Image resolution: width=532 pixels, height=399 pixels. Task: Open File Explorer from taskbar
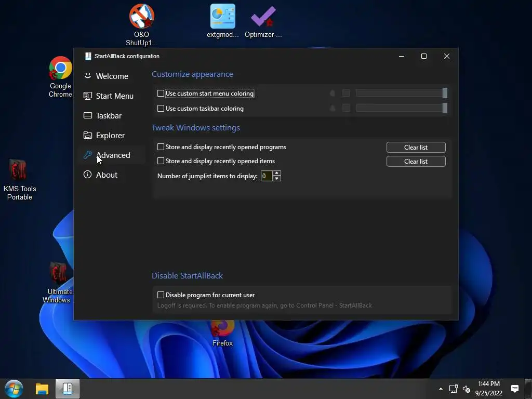tap(42, 389)
